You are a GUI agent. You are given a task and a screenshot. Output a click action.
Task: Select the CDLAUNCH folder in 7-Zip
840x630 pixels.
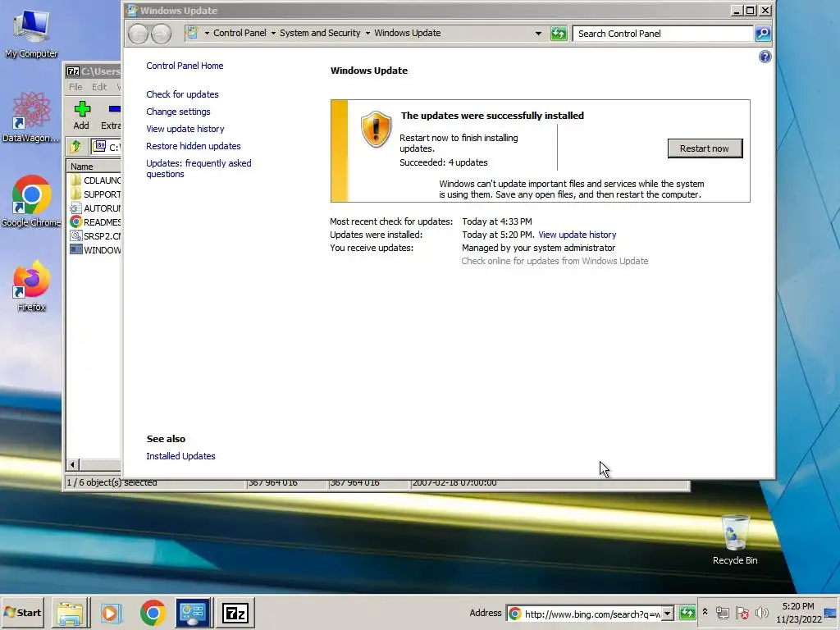point(95,180)
